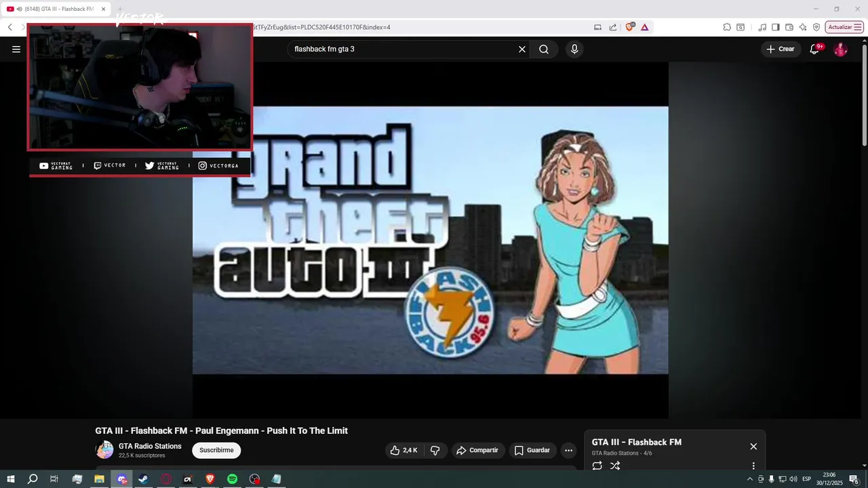Start voice search with the microphone

point(574,49)
